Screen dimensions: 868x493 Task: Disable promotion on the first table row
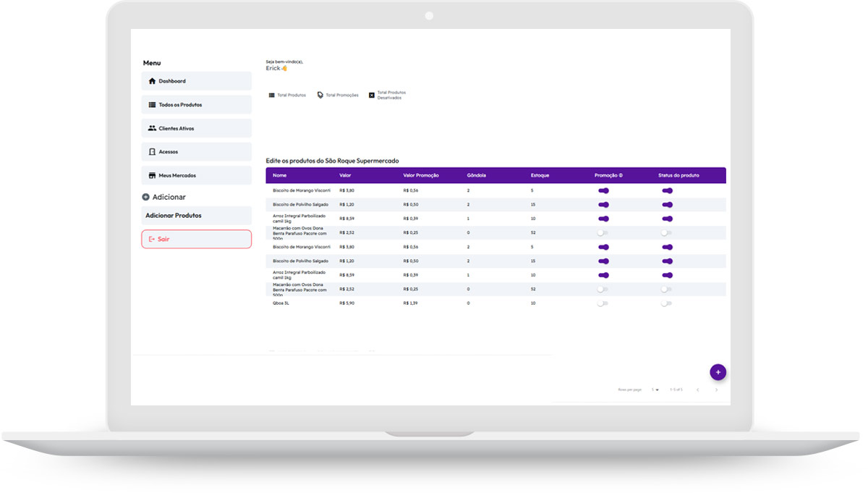603,190
